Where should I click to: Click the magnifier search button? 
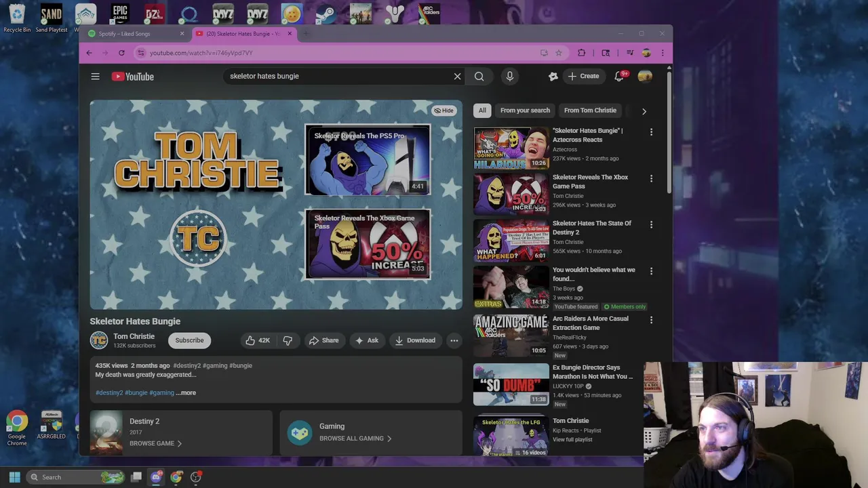tap(479, 77)
